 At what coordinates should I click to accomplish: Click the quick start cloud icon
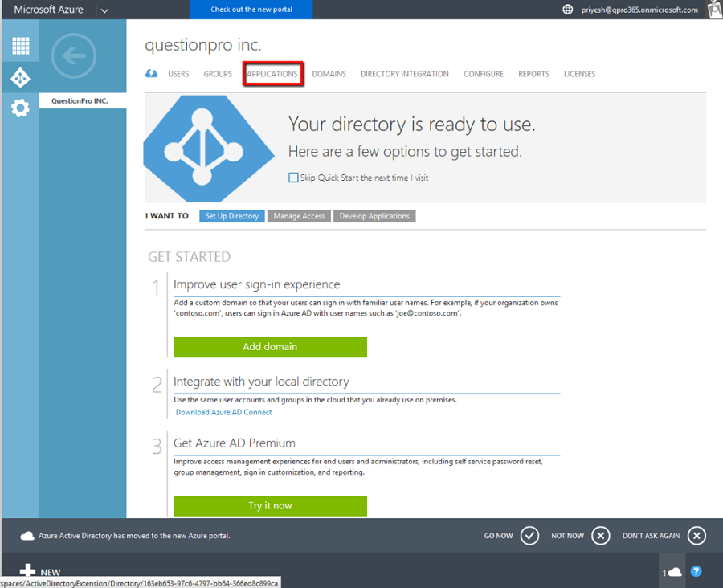point(151,74)
